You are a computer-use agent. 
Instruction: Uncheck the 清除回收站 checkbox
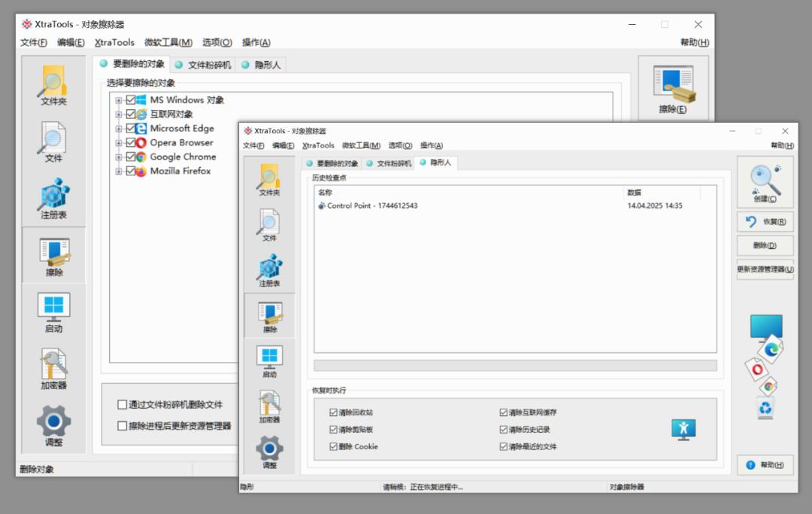tap(334, 412)
